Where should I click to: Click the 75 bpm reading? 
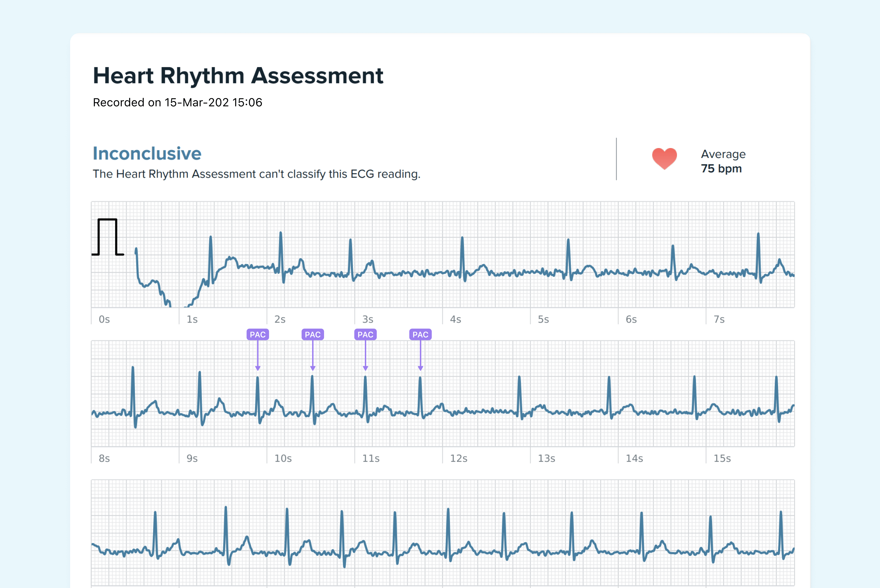pos(721,169)
